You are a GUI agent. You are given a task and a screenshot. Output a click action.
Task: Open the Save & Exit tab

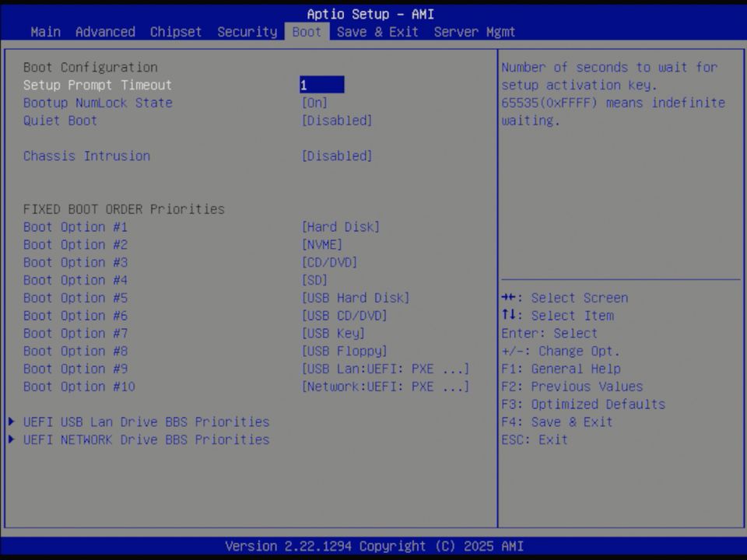(x=377, y=31)
